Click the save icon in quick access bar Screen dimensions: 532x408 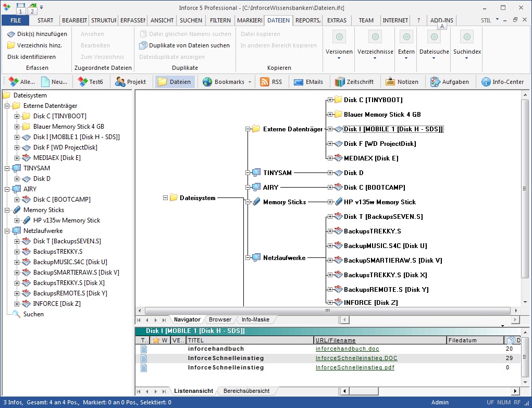pos(21,6)
